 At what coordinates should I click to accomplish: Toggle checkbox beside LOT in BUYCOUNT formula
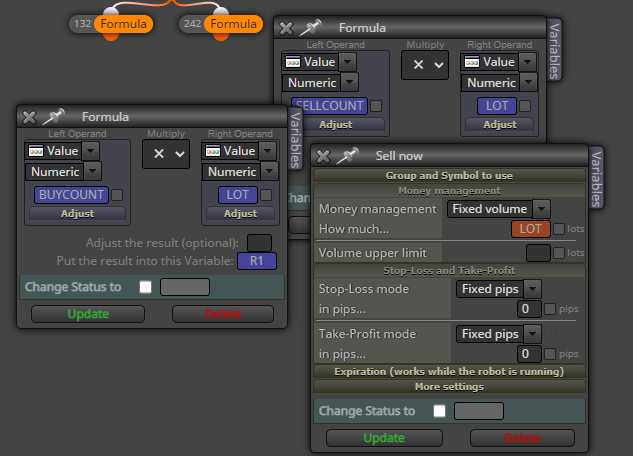[x=266, y=195]
